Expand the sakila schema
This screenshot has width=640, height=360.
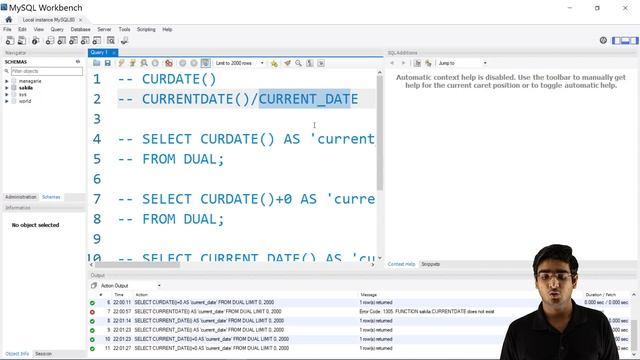point(7,88)
